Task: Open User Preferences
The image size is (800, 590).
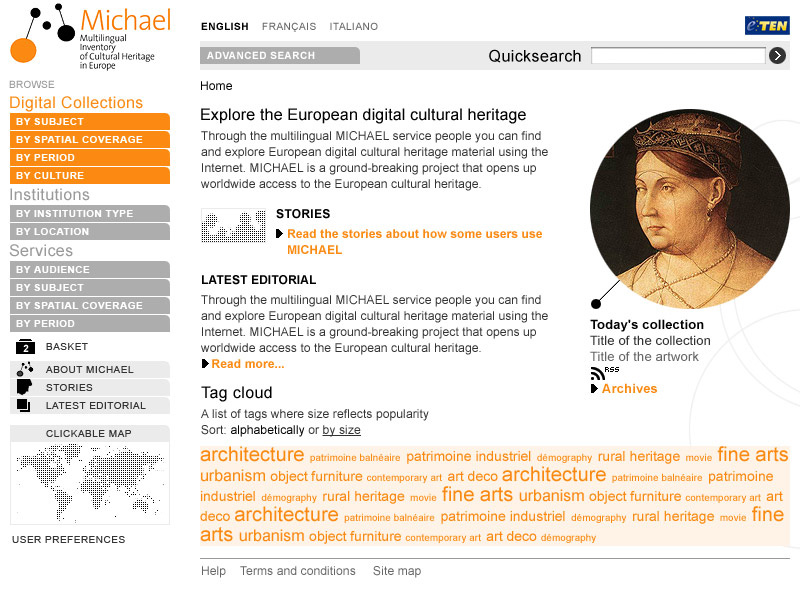Action: [x=68, y=539]
